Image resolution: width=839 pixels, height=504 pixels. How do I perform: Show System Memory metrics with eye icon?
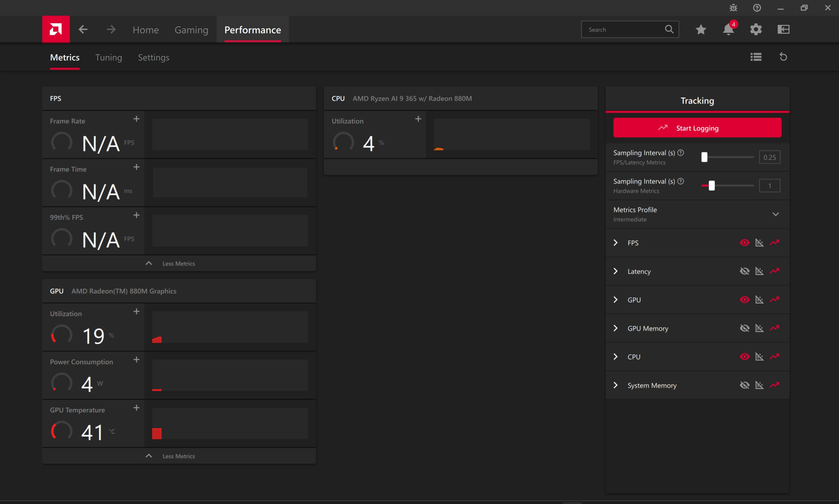click(744, 385)
